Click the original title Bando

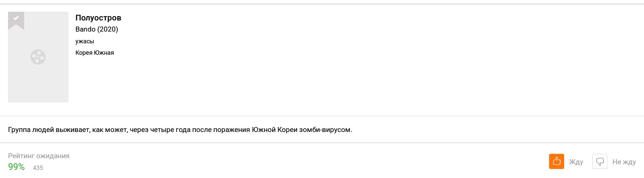click(86, 29)
